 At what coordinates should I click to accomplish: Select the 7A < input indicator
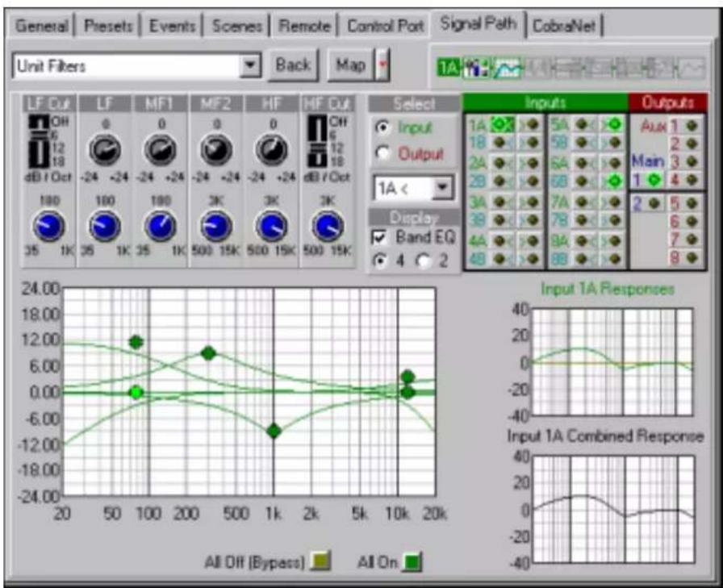pyautogui.click(x=581, y=202)
